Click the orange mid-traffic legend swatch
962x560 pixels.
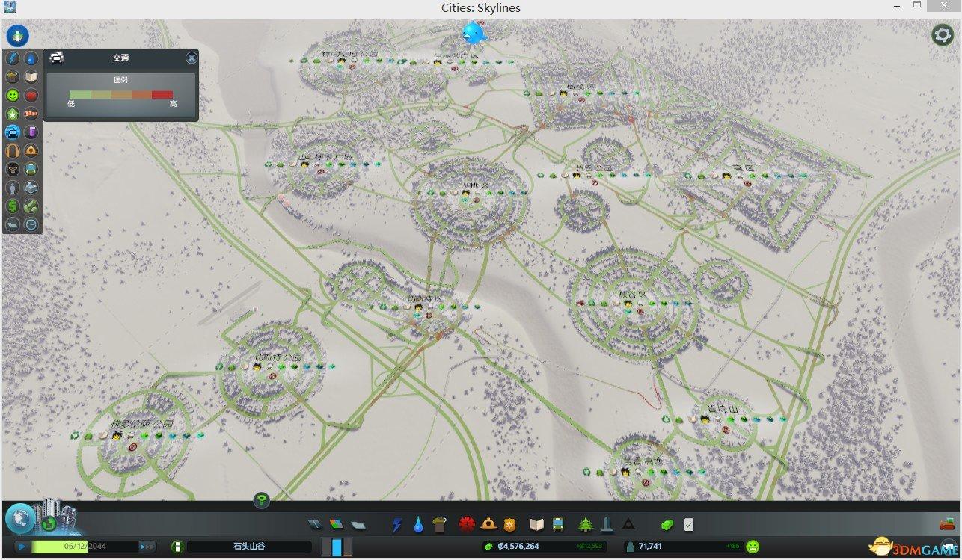(x=121, y=94)
